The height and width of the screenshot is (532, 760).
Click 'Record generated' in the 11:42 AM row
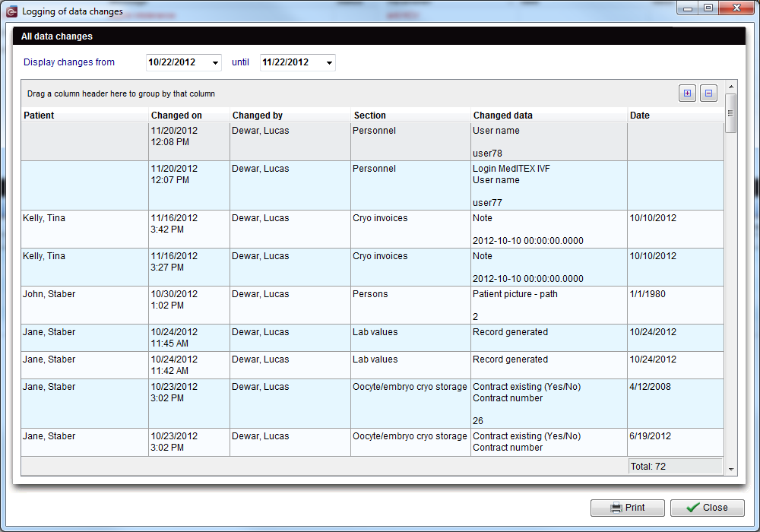[511, 359]
